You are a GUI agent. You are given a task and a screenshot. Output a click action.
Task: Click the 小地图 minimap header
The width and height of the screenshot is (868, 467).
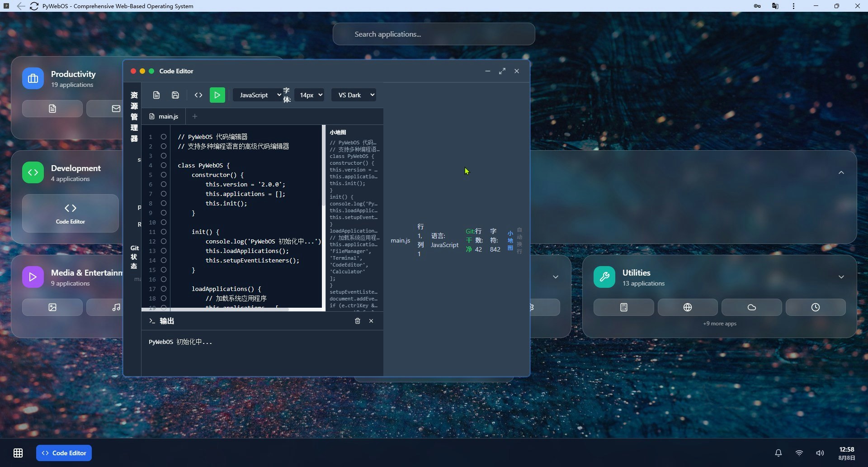tap(338, 132)
